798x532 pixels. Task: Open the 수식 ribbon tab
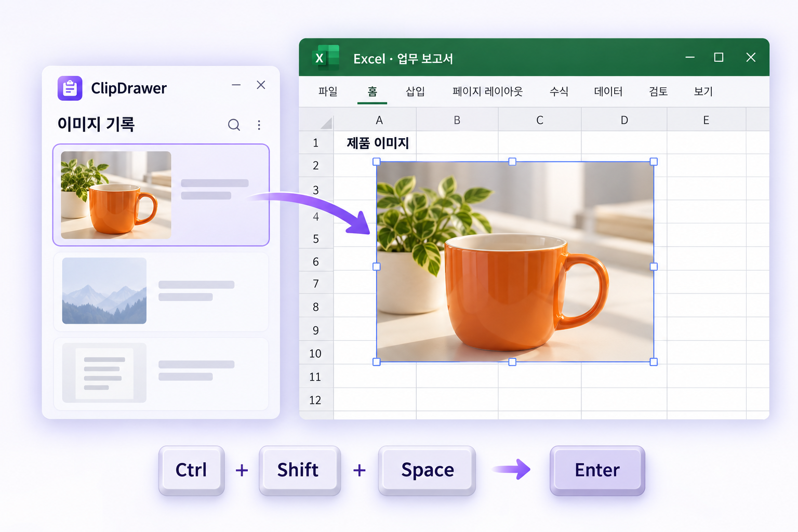(x=559, y=91)
